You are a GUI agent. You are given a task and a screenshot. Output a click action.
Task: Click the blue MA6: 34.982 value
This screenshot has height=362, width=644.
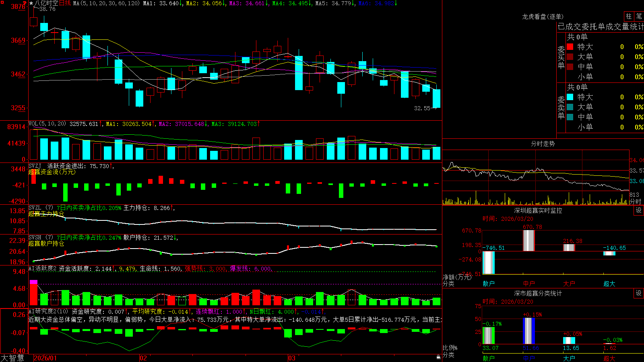377,3
